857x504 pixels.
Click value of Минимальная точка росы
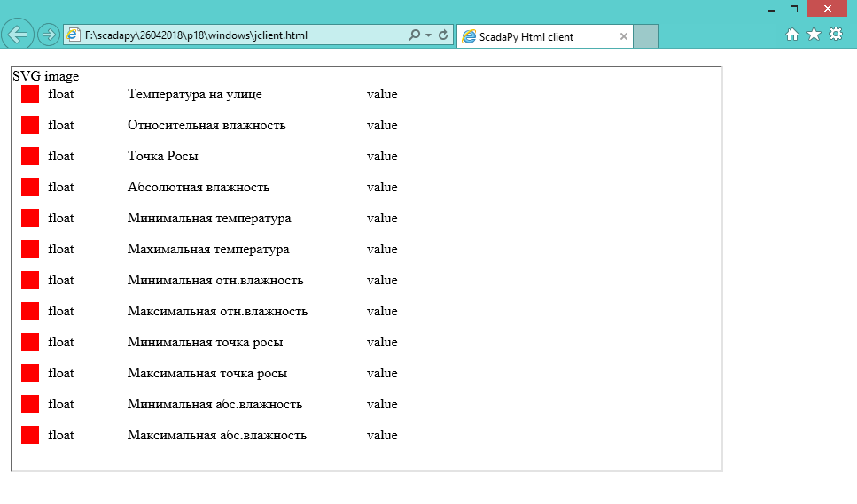tap(382, 343)
